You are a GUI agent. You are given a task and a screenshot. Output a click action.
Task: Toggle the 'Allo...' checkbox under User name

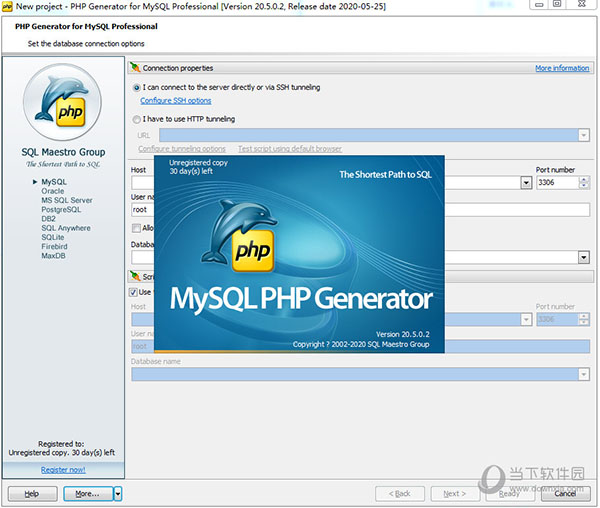pyautogui.click(x=136, y=228)
